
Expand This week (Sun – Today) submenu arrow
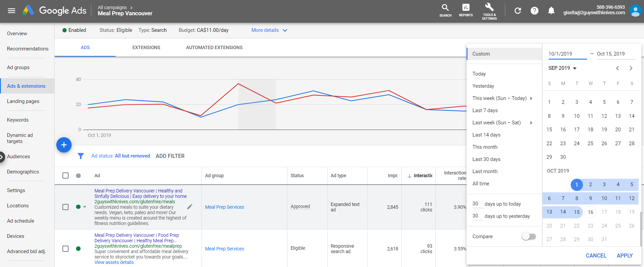[531, 98]
